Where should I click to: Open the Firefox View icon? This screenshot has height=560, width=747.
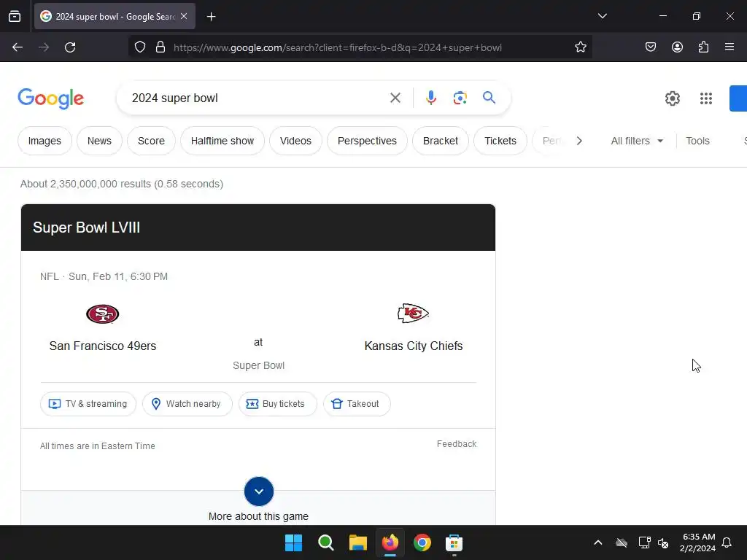coord(15,16)
